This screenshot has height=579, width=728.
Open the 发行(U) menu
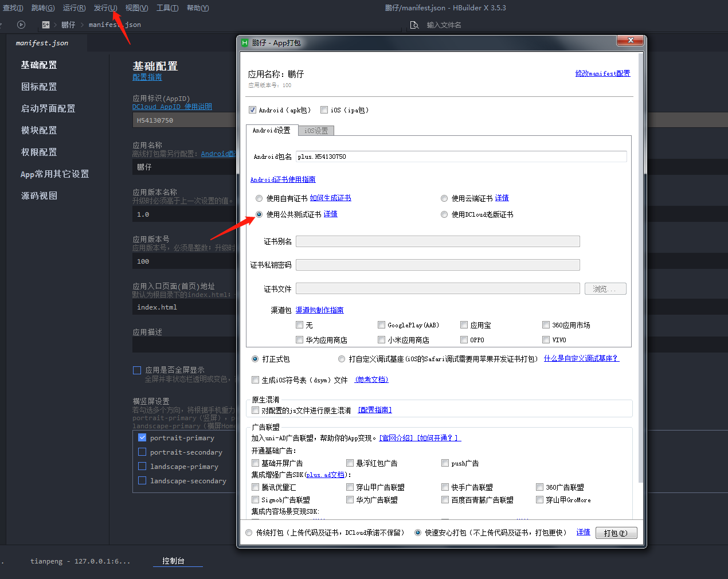tap(105, 7)
